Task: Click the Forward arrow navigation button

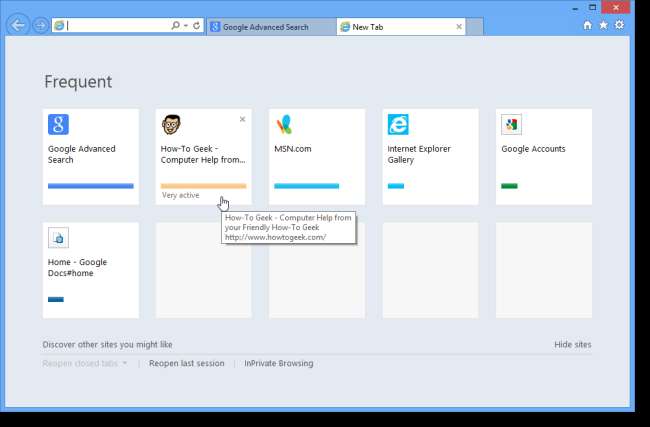Action: pos(40,26)
